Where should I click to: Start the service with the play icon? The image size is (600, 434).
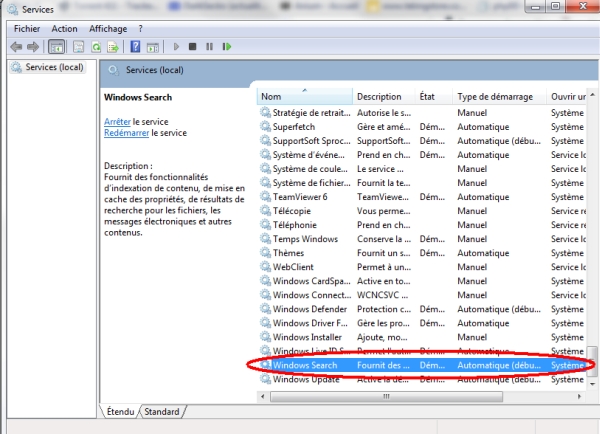coord(176,47)
